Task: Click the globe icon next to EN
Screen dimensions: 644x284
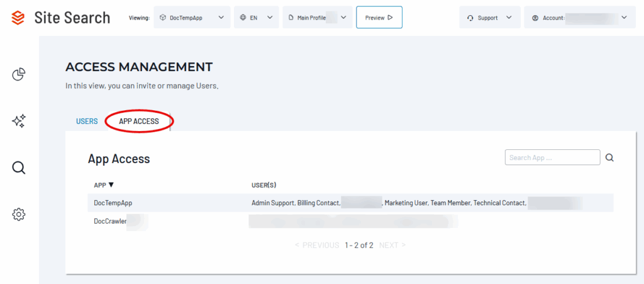Action: click(x=243, y=18)
